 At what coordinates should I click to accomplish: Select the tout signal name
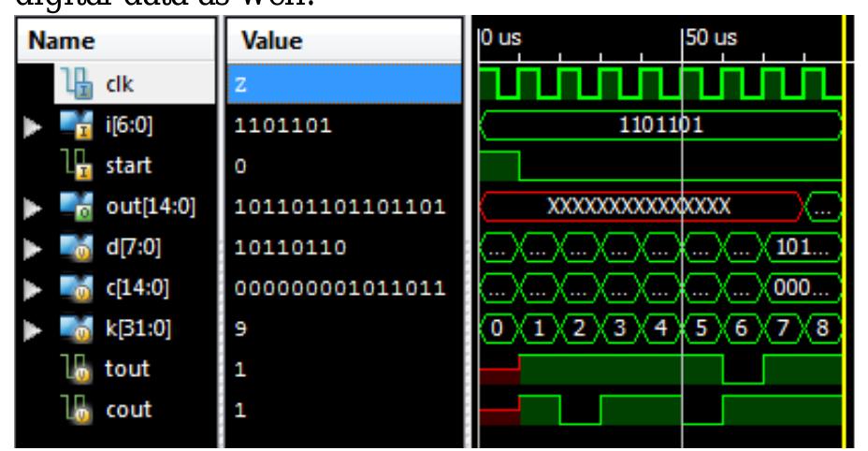coord(127,369)
